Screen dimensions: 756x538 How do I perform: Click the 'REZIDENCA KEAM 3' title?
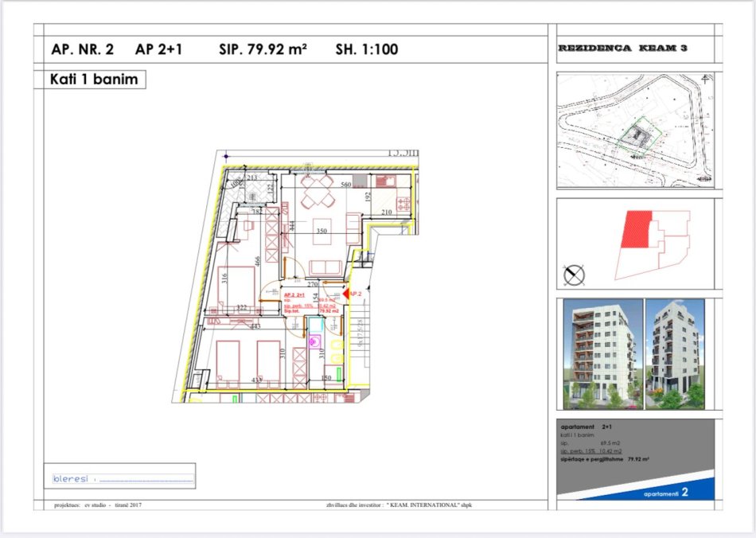[622, 49]
